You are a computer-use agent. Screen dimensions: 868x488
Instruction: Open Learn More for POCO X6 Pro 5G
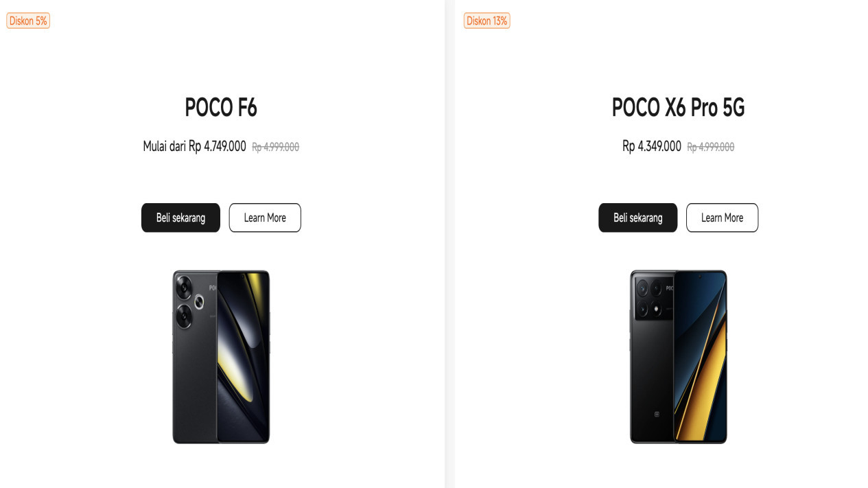click(x=722, y=218)
